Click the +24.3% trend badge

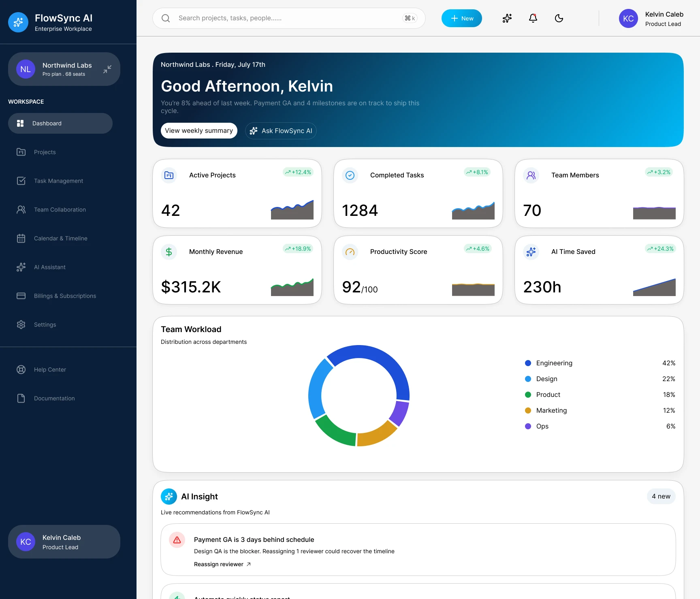coord(660,249)
